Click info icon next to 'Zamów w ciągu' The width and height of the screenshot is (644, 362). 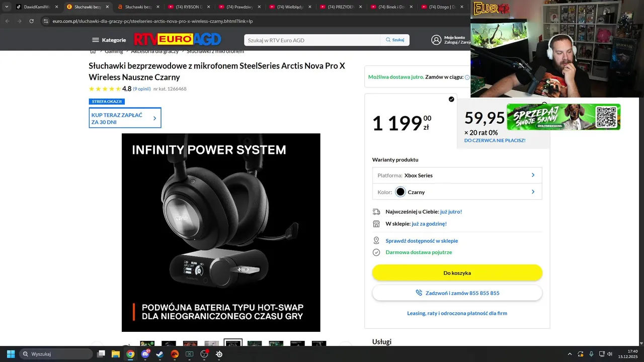click(x=467, y=77)
